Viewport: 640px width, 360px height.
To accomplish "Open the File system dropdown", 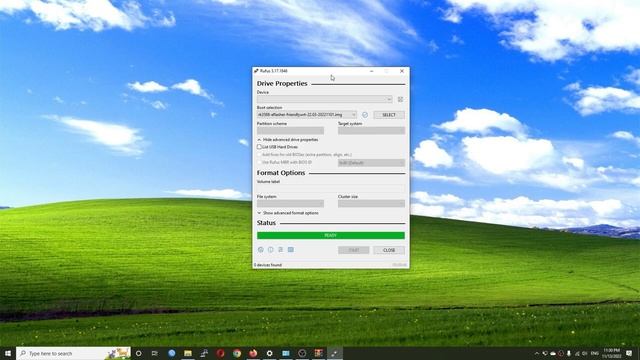I will [x=290, y=204].
